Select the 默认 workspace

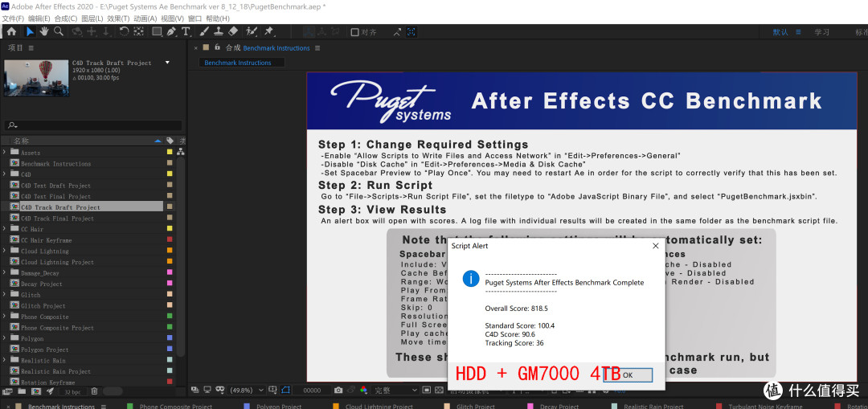[780, 32]
